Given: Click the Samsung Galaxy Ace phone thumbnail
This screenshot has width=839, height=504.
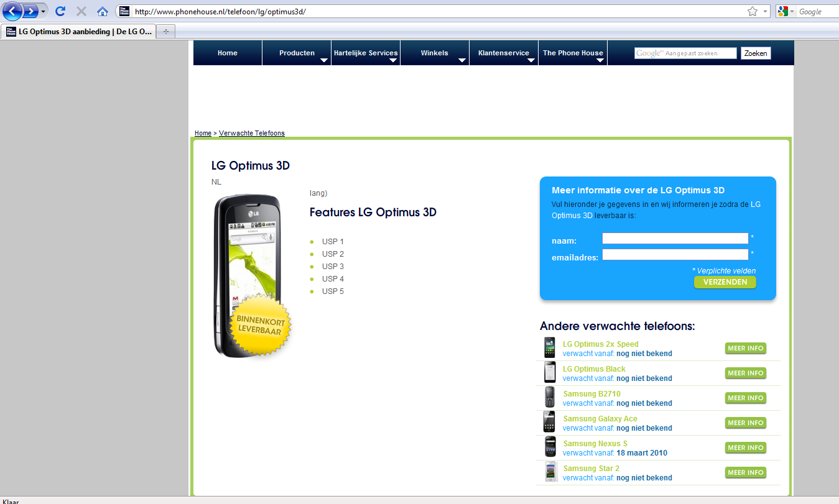Looking at the screenshot, I should tap(549, 423).
